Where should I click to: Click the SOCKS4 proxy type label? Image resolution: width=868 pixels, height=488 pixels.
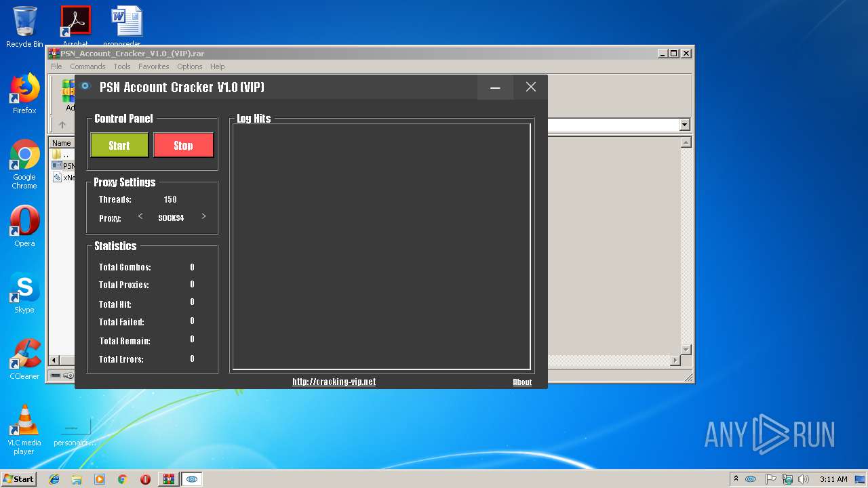pos(171,218)
